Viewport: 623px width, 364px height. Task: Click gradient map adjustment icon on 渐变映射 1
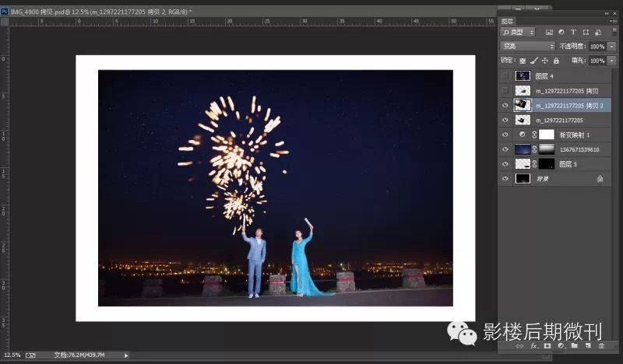[523, 135]
